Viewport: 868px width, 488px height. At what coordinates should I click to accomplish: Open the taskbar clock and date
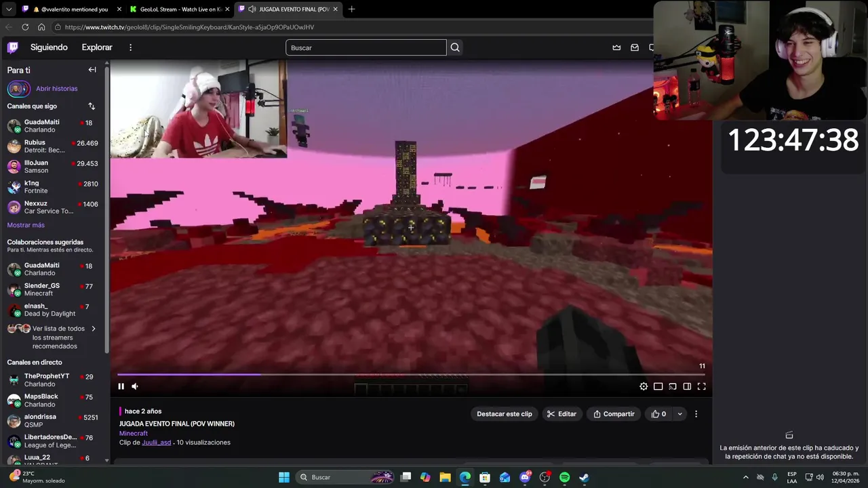tap(846, 477)
